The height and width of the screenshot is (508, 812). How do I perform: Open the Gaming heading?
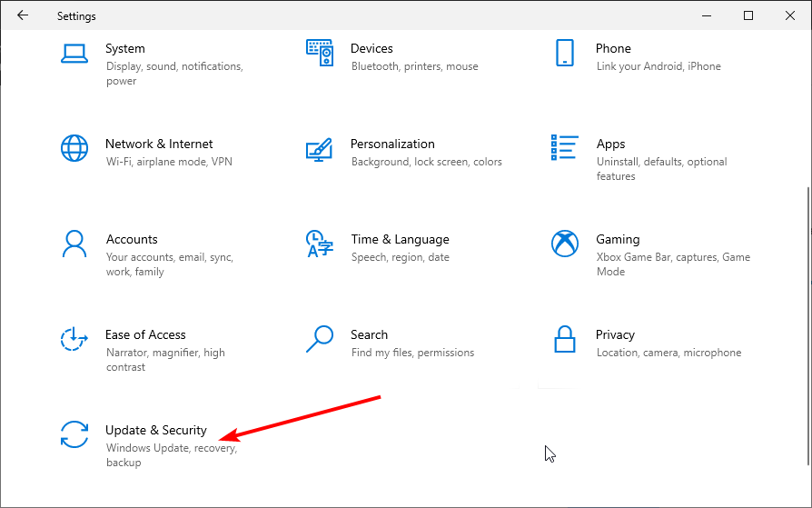(618, 240)
